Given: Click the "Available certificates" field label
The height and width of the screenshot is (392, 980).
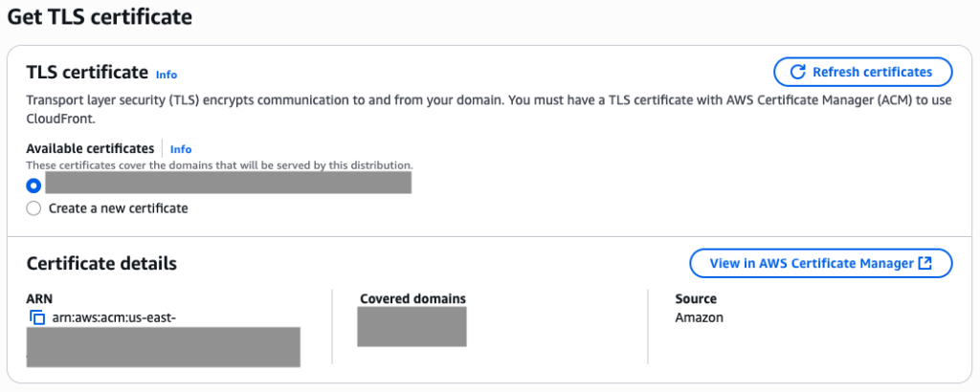Looking at the screenshot, I should point(90,148).
